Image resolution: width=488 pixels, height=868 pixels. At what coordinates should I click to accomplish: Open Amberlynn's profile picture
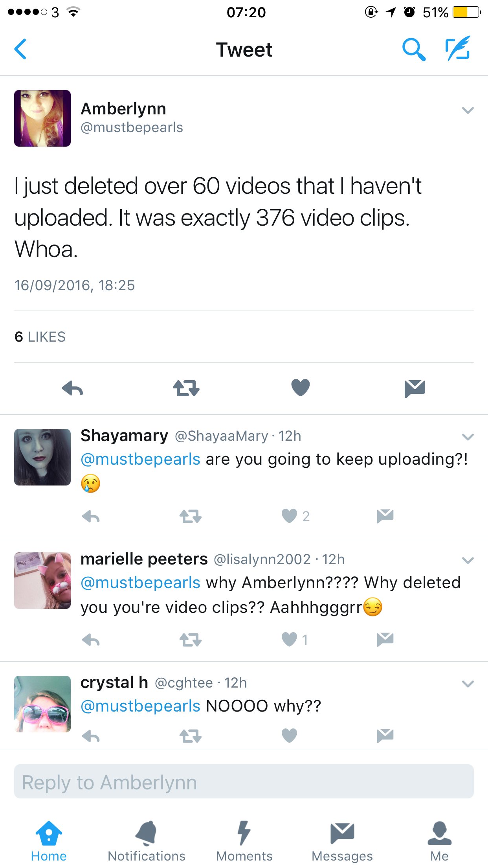[x=42, y=118]
